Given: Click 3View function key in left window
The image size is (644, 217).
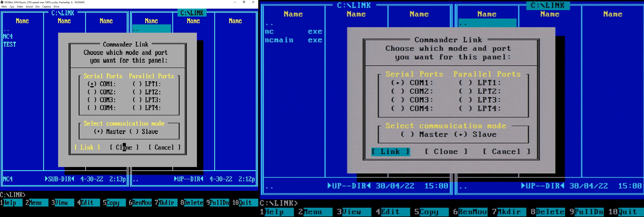Looking at the screenshot, I should (63, 202).
